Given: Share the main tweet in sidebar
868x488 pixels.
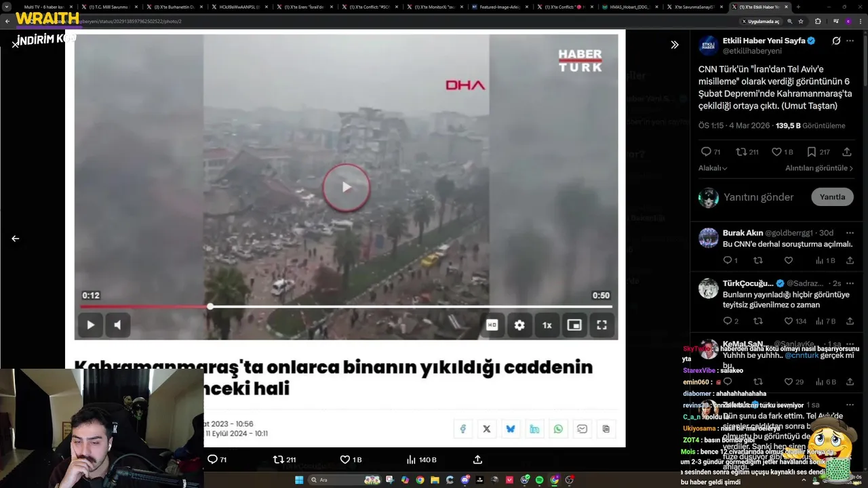Looking at the screenshot, I should [847, 152].
